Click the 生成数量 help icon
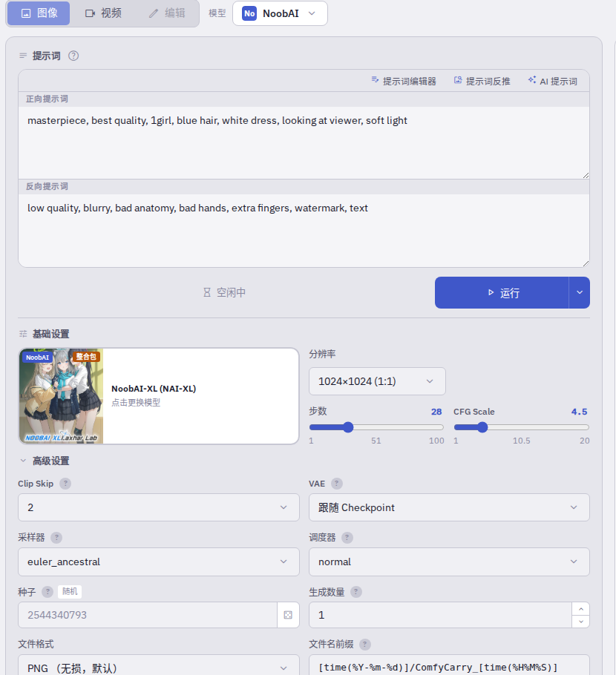Image resolution: width=616 pixels, height=675 pixels. (355, 592)
